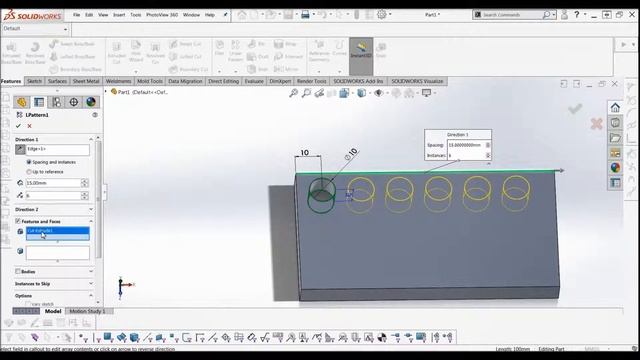Click the PropertyManager help icon beside LPattern1
640x360 pixels.
click(x=95, y=115)
